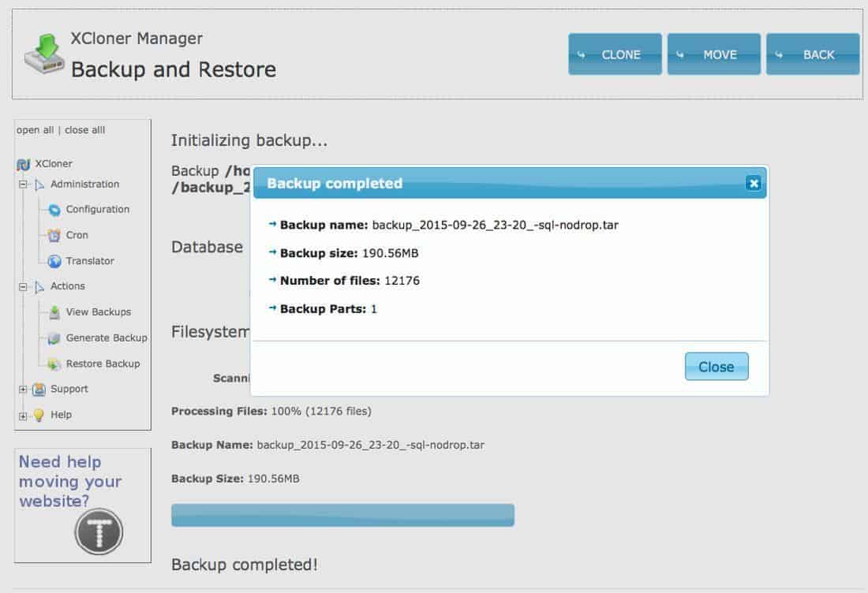
Task: Click the Help lightbulb icon
Action: [x=39, y=415]
